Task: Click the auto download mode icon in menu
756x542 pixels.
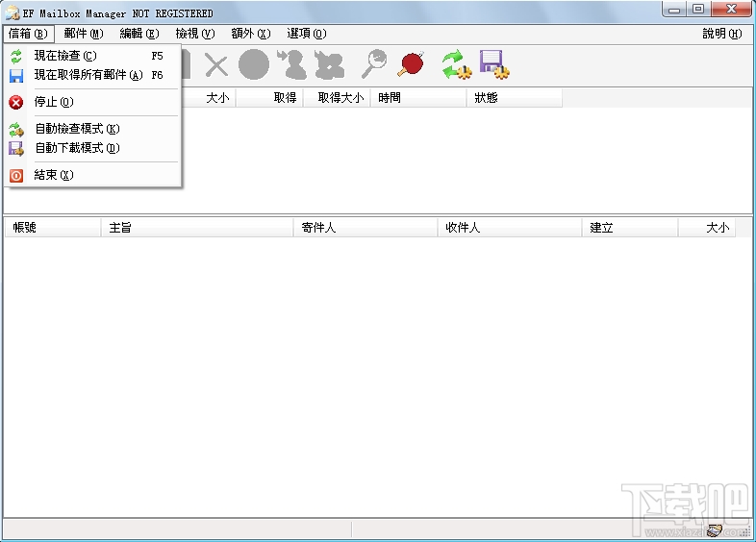Action: click(16, 149)
